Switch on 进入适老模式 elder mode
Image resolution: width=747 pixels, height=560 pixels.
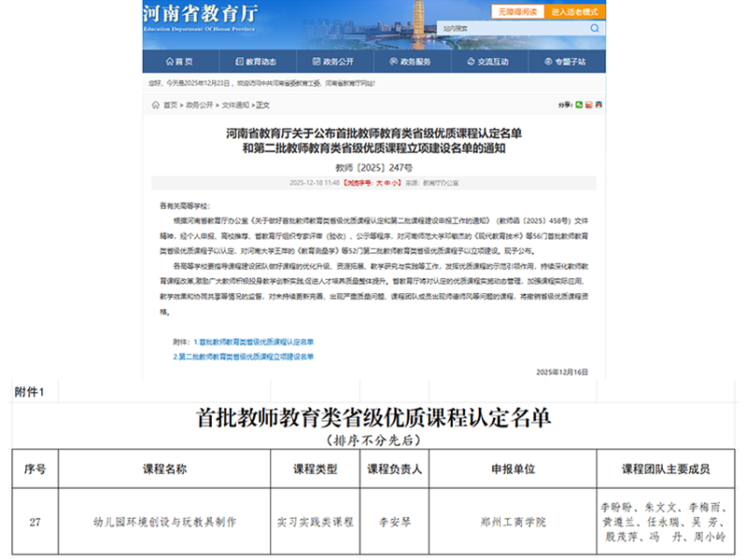pos(575,11)
